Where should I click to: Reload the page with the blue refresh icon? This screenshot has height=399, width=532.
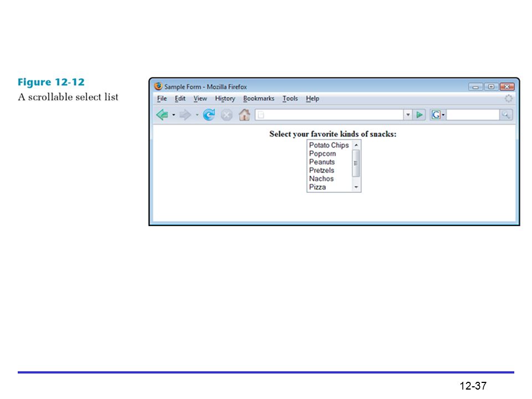209,115
